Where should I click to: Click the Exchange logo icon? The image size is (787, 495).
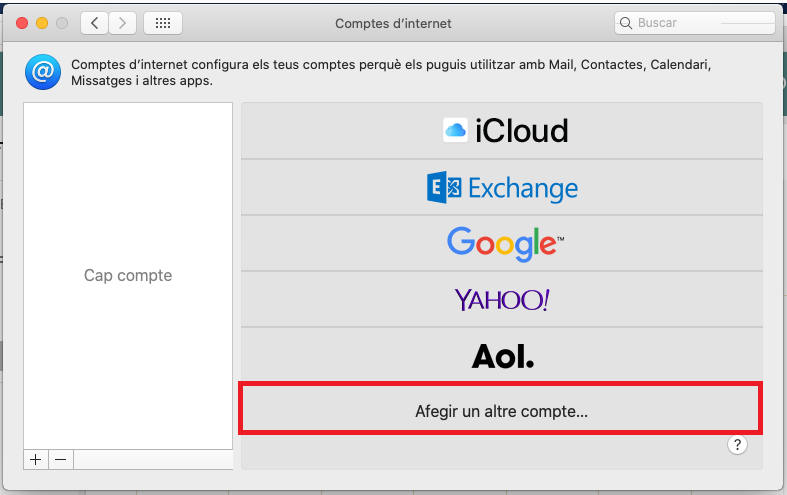[444, 187]
